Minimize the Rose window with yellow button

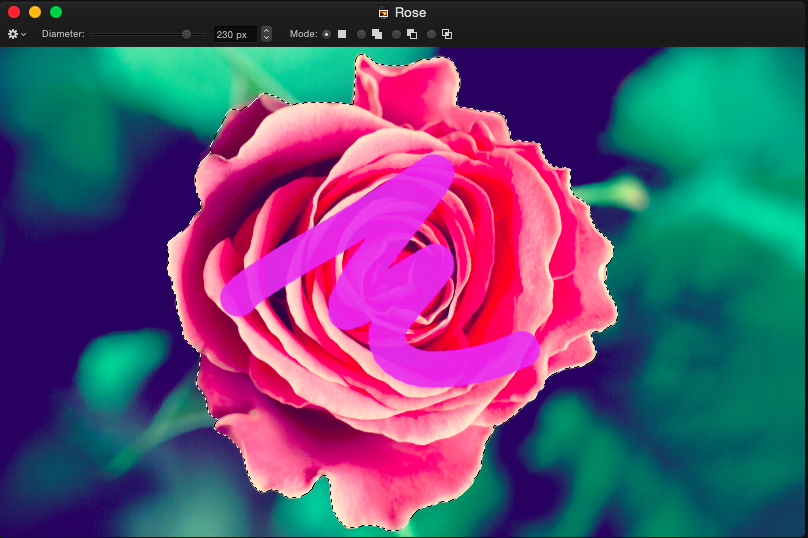tap(34, 12)
